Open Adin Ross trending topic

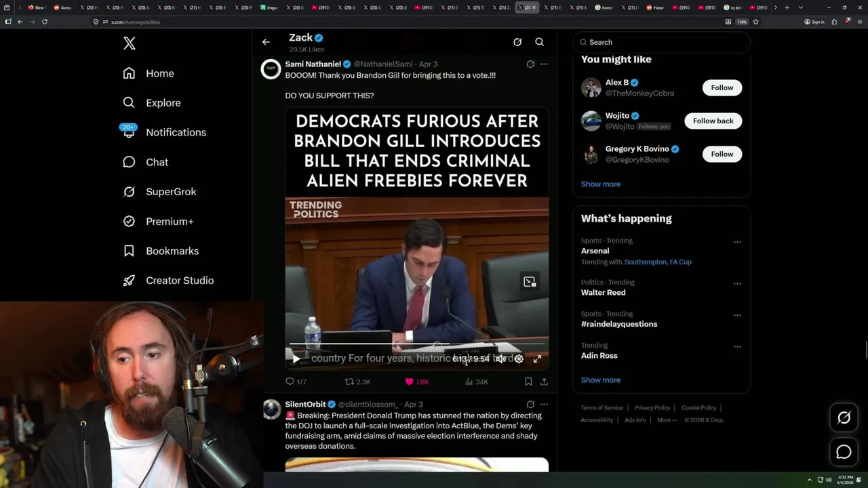coord(599,356)
